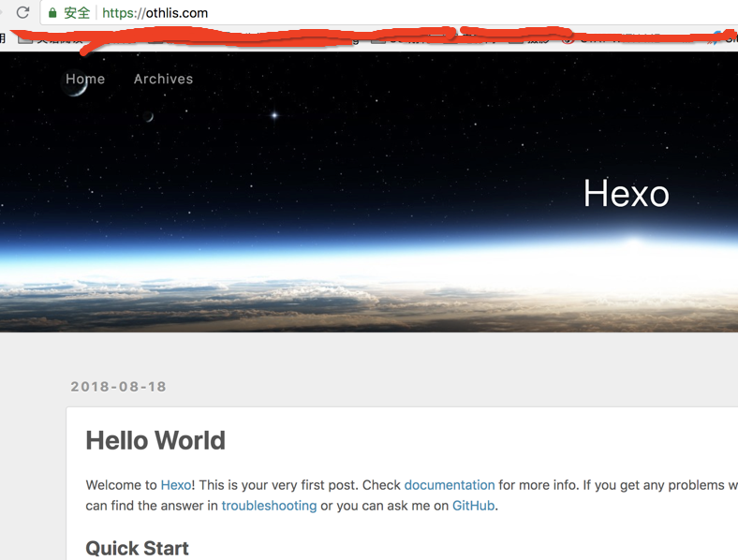This screenshot has width=738, height=560.
Task: Open the Hello World post title
Action: (x=155, y=440)
